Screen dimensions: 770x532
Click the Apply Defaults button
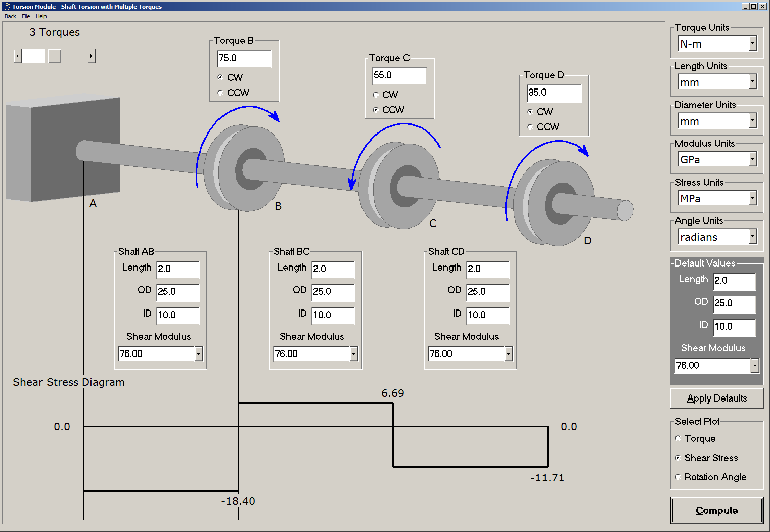[x=716, y=398]
